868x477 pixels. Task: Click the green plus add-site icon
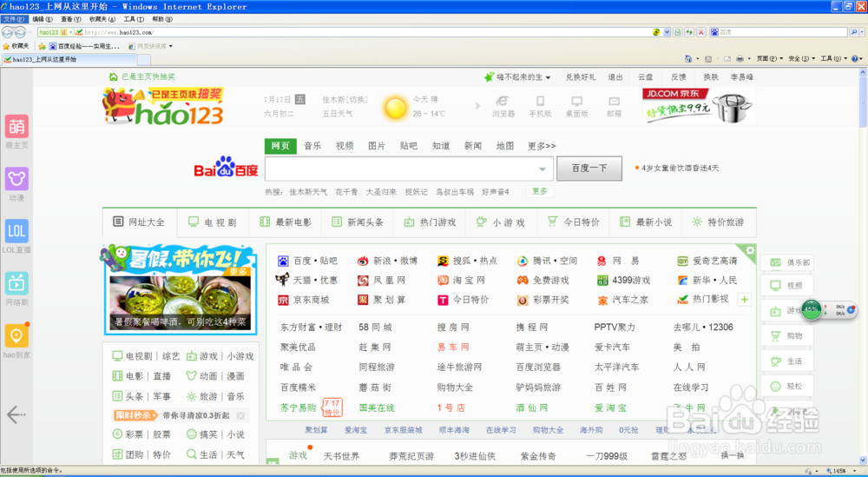coord(745,300)
